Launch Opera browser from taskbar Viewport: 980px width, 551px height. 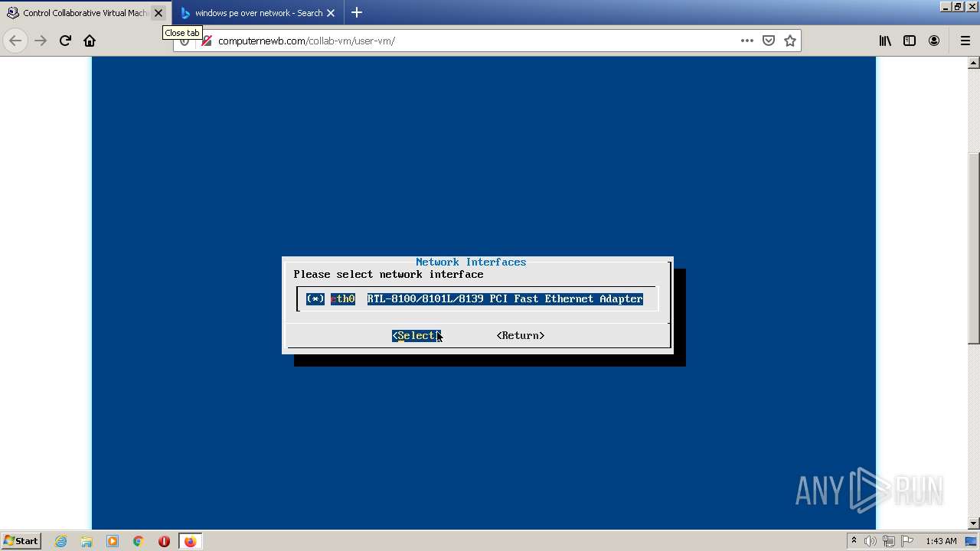[x=164, y=541]
